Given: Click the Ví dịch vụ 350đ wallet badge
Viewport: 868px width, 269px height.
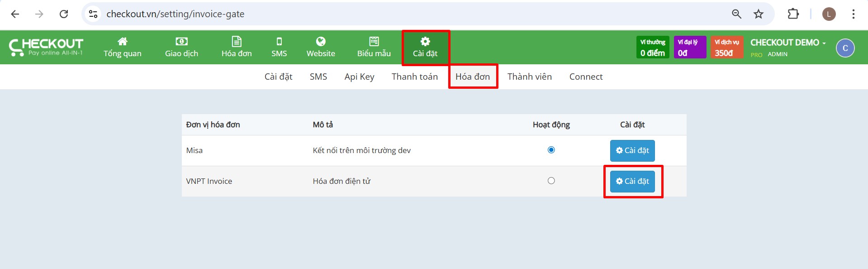Looking at the screenshot, I should tap(727, 47).
